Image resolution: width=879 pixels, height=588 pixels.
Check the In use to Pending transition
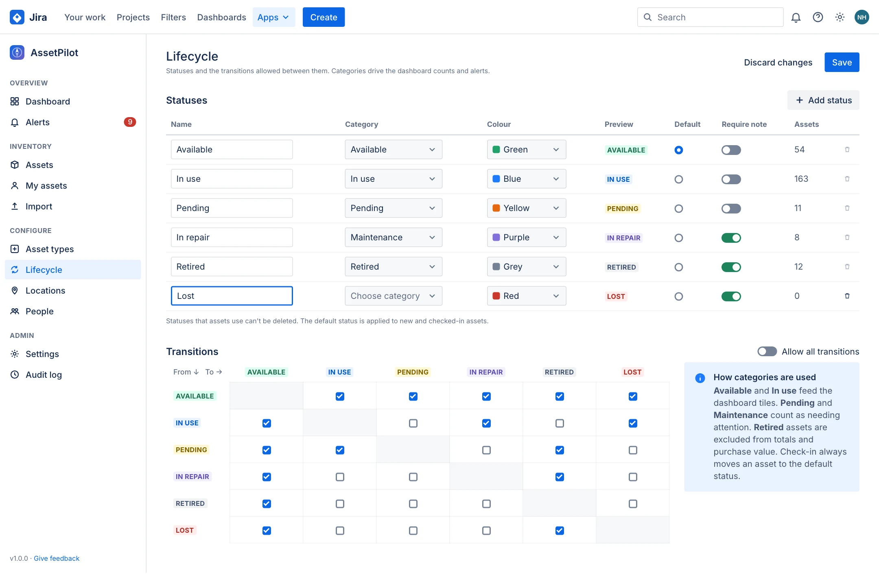click(x=413, y=423)
